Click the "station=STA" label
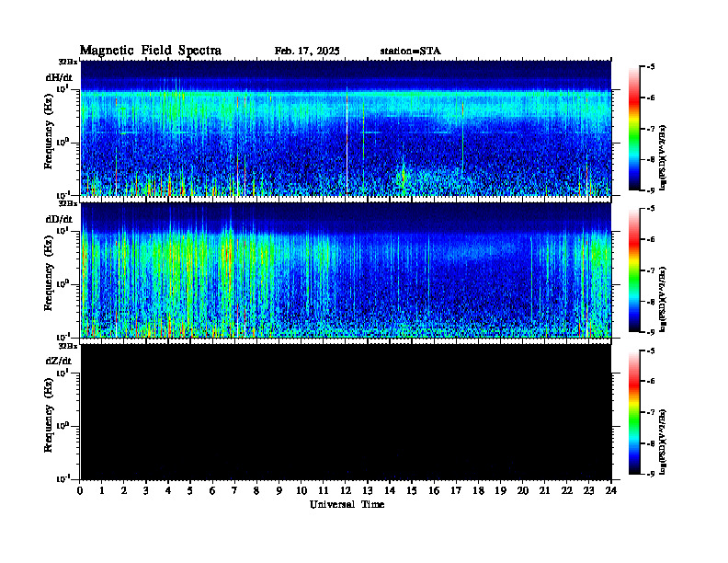Image resolution: width=728 pixels, height=563 pixels. 411,52
